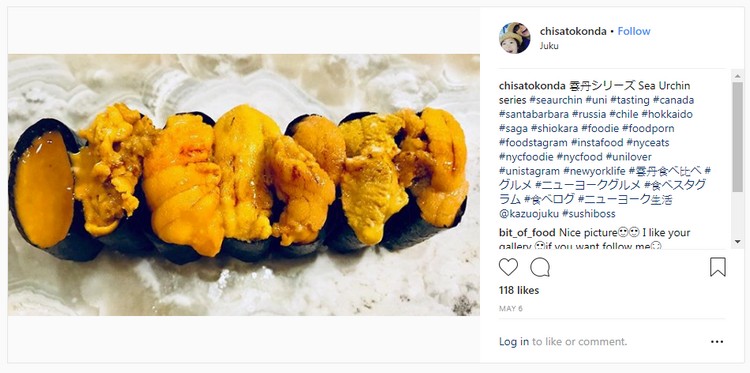
Task: Open the three-dot more options menu
Action: (717, 341)
